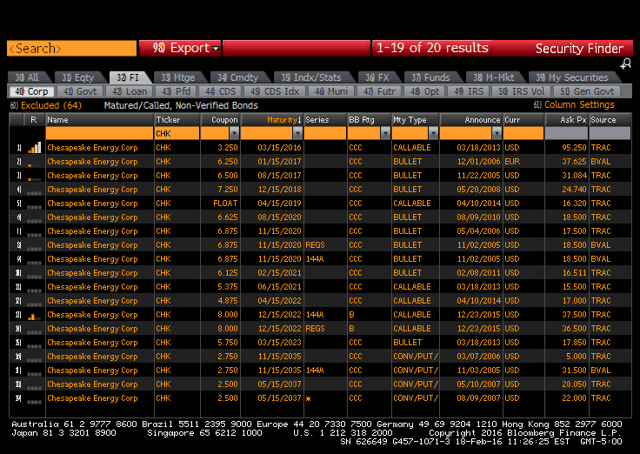Select the CDS sub-tab
Image resolution: width=640 pixels, height=454 pixels.
coord(221,91)
